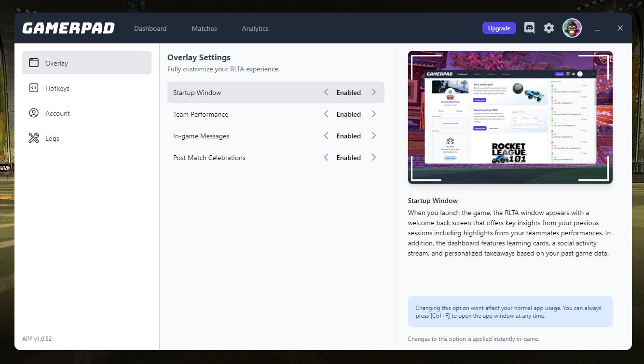Select previous value for Startup Window
Screen dimensions: 644x364
(326, 92)
